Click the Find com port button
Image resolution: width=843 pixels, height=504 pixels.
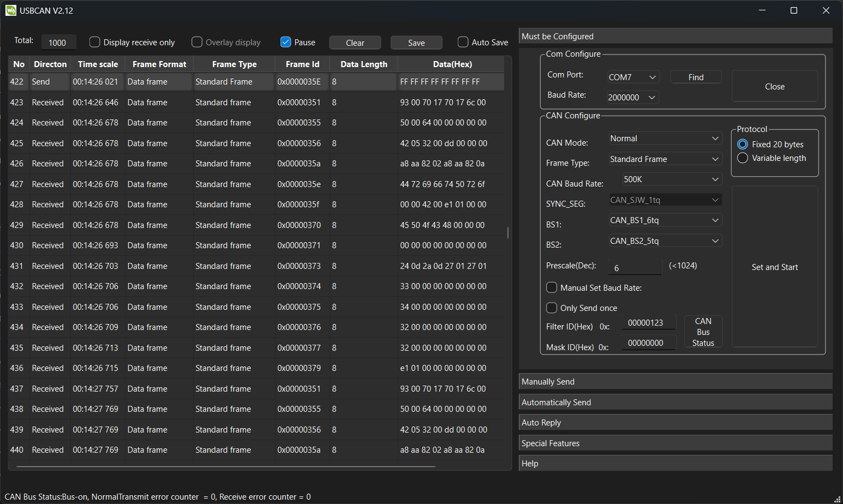pos(696,77)
